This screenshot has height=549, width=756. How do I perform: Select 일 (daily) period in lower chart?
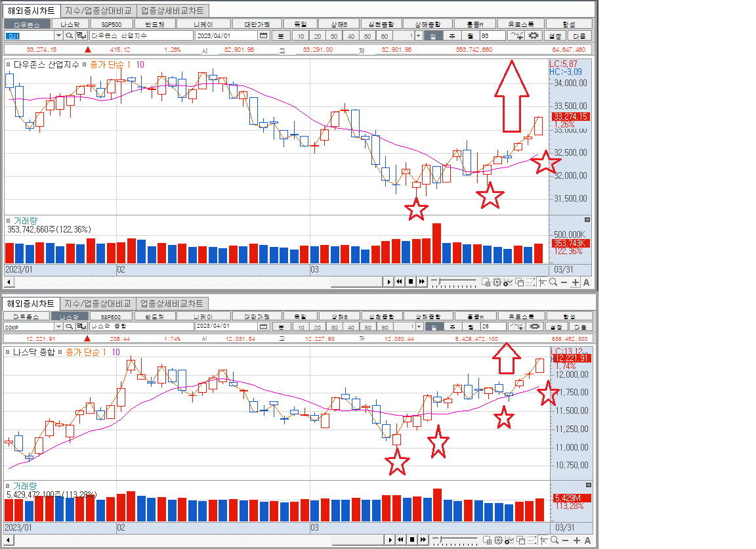tap(434, 326)
